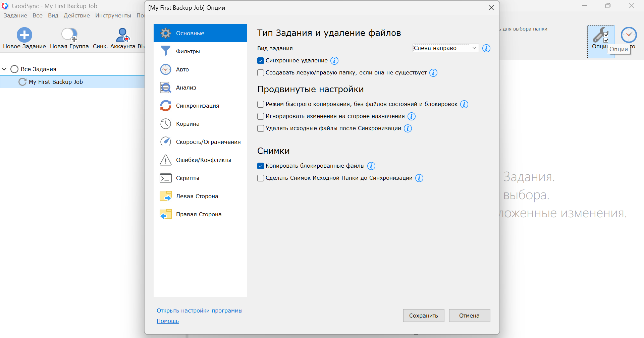Select the Синхронизация section icon

click(x=166, y=106)
